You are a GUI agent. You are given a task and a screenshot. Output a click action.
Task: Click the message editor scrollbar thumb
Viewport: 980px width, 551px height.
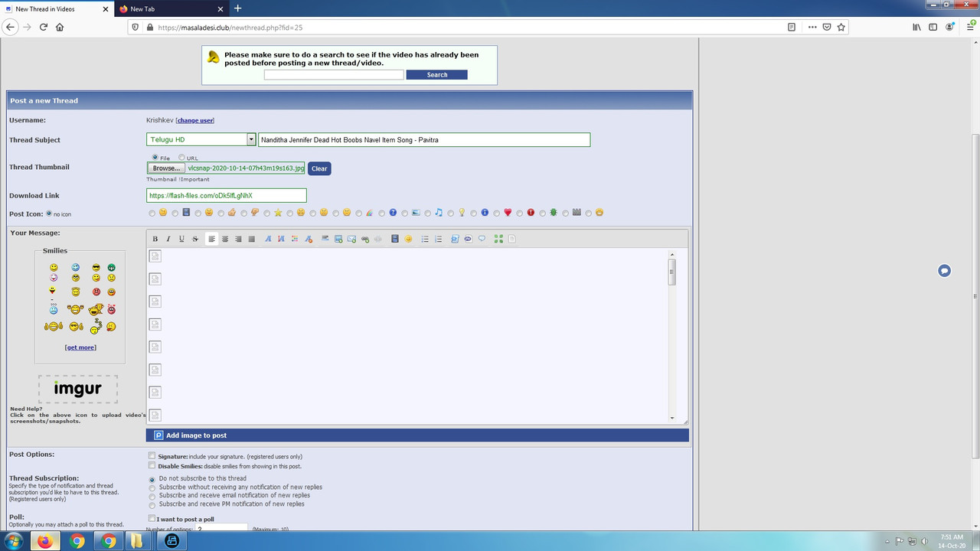(x=672, y=272)
